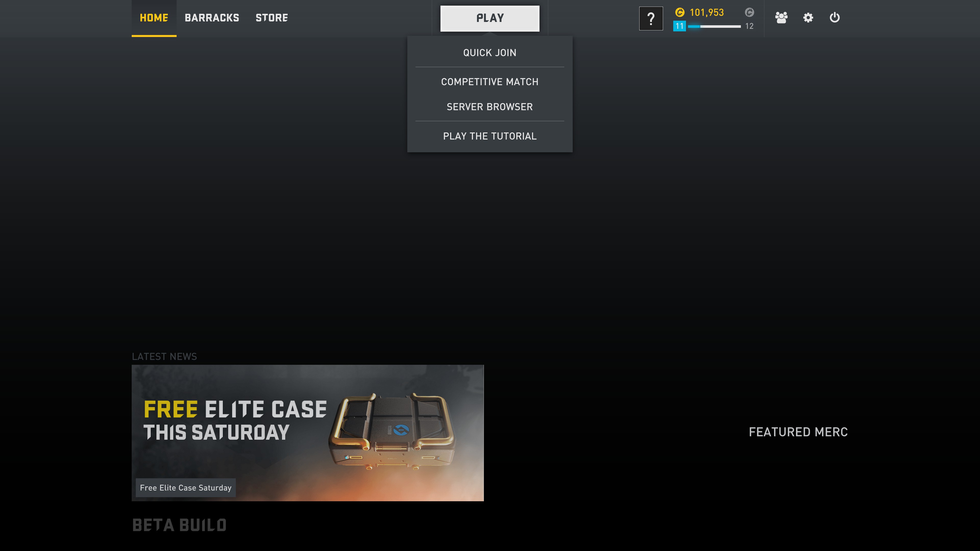Image resolution: width=980 pixels, height=551 pixels.
Task: Switch to the BARRACKS tab
Action: point(212,18)
